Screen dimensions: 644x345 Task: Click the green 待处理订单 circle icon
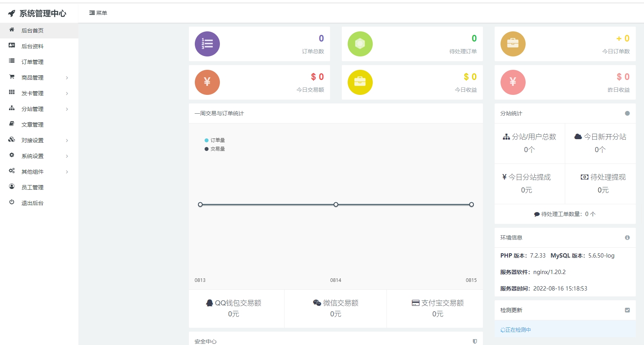(360, 44)
